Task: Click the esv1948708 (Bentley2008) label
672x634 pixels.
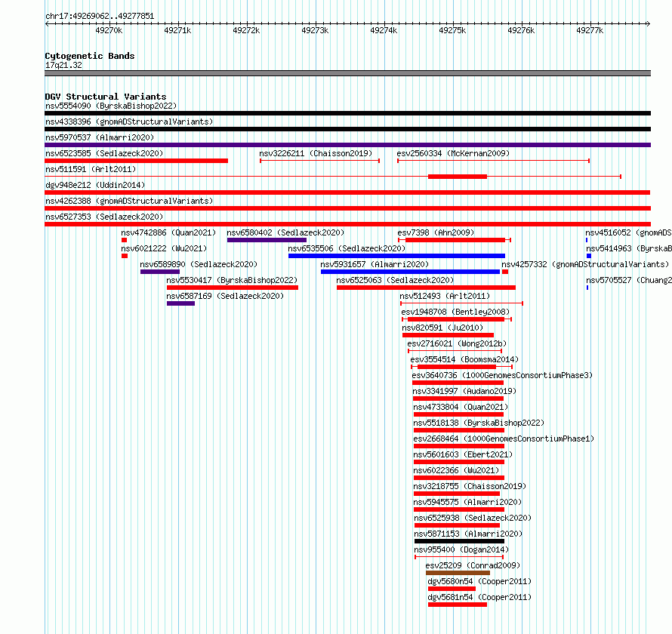Action: click(x=455, y=312)
